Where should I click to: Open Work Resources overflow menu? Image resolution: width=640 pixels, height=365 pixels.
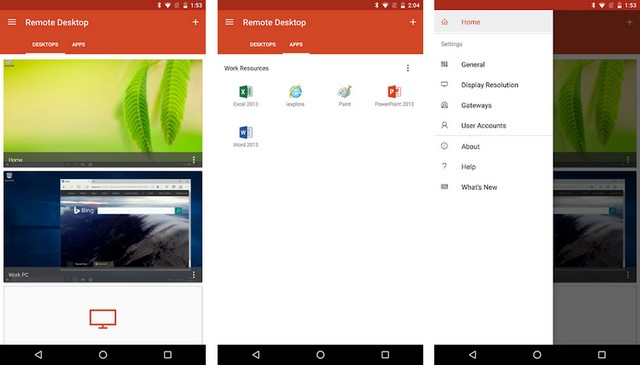[x=408, y=68]
